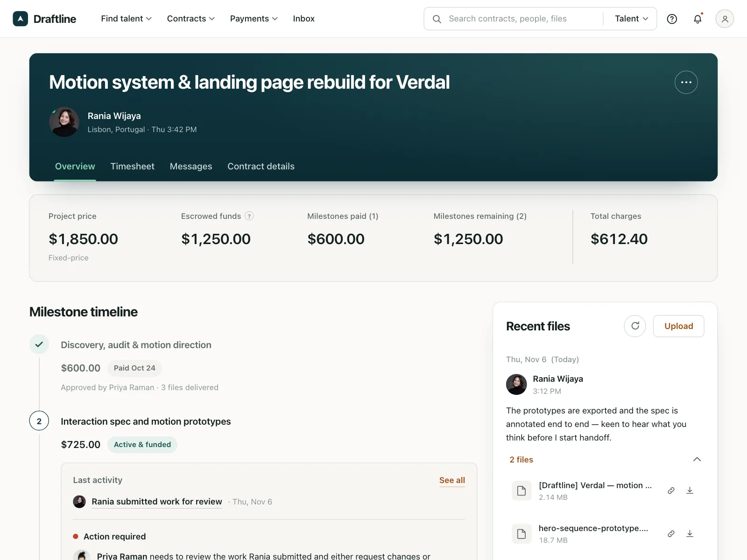Click Rania Wijaya name in header
The width and height of the screenshot is (747, 560).
[x=114, y=116]
